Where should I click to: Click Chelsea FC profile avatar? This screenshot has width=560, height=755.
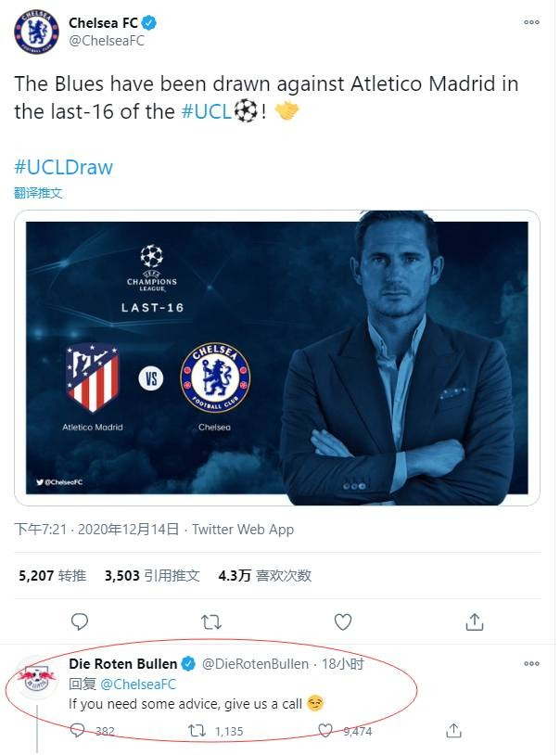(x=36, y=32)
